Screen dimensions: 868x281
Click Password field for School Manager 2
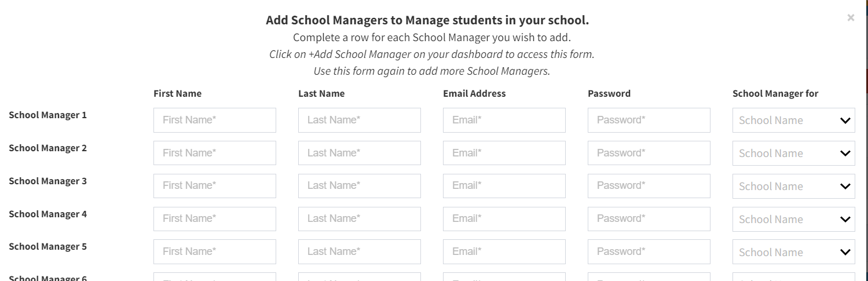click(649, 153)
